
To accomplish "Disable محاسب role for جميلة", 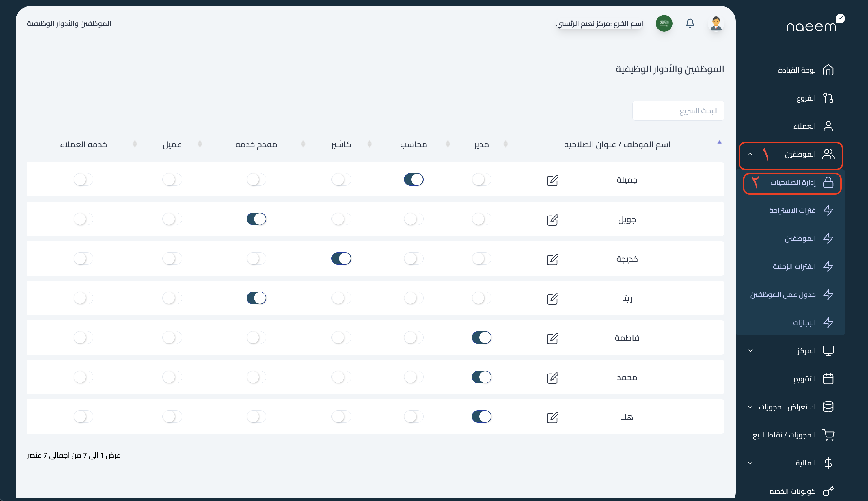I will 414,180.
